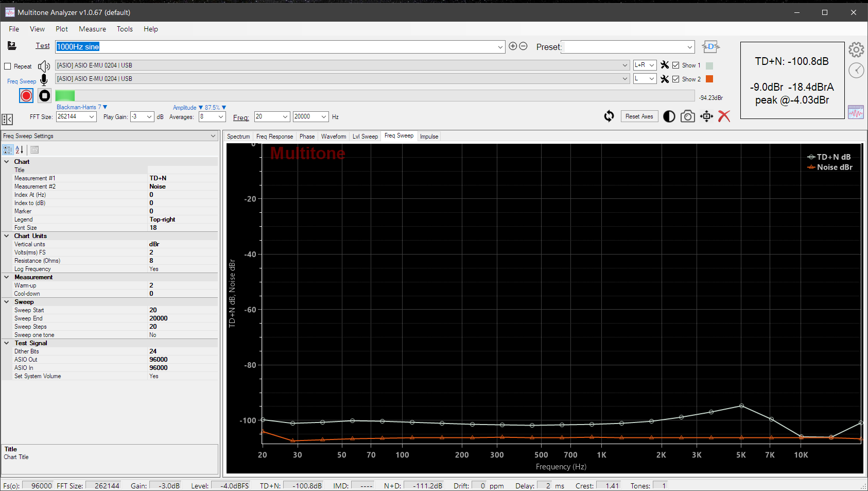868x491 pixels.
Task: Open input channel tools wrench icon
Action: [665, 79]
